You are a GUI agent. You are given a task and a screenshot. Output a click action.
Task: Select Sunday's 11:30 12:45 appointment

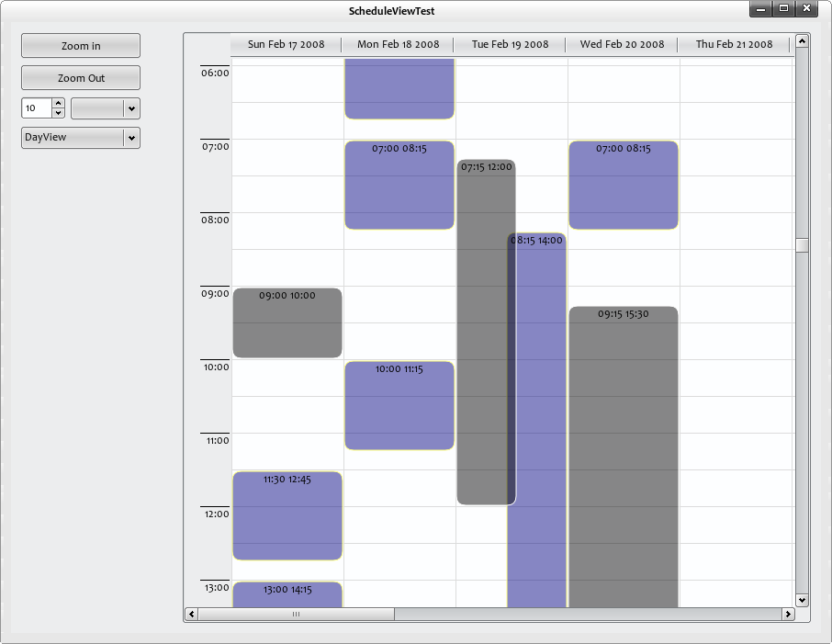[x=287, y=515]
